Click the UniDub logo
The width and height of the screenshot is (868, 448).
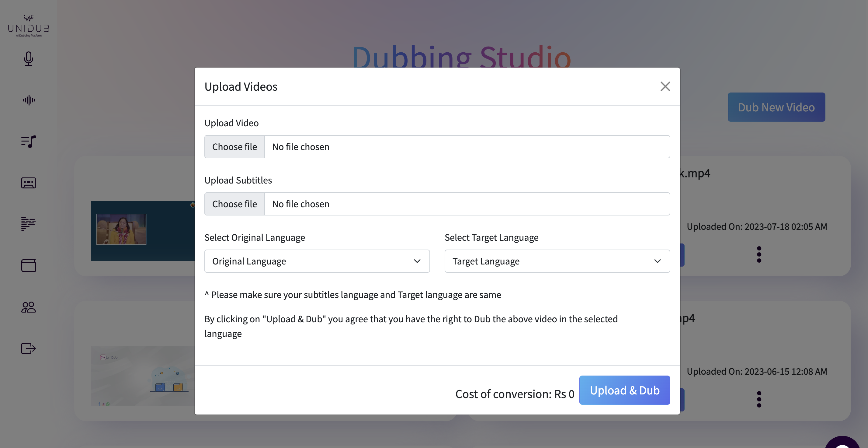(x=29, y=26)
